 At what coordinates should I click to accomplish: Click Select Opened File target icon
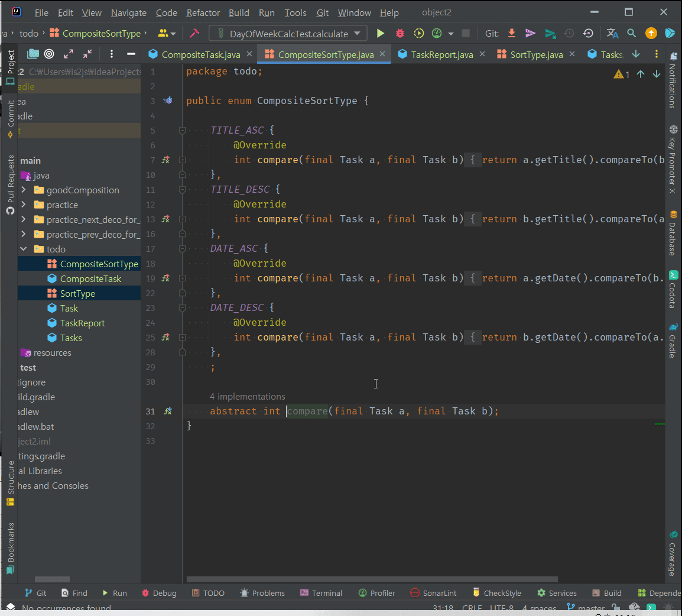click(x=50, y=54)
